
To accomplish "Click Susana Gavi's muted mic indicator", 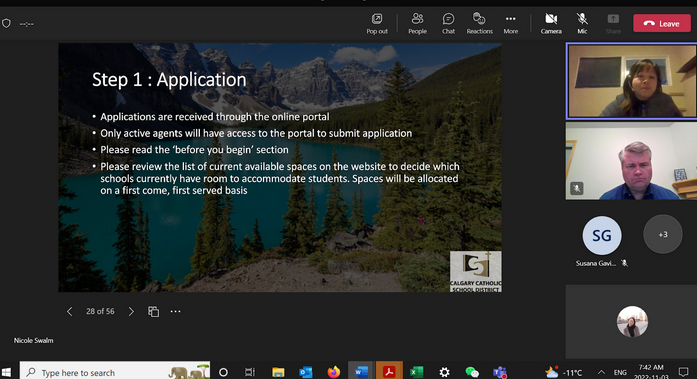I will 625,263.
